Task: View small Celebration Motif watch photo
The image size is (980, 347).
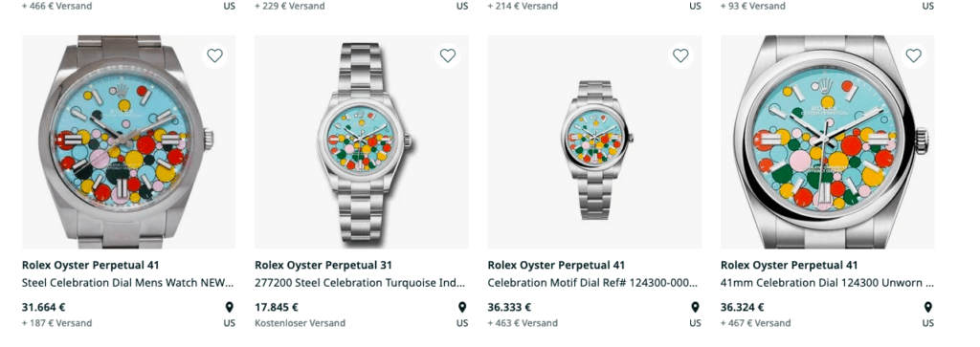Action: [x=594, y=142]
